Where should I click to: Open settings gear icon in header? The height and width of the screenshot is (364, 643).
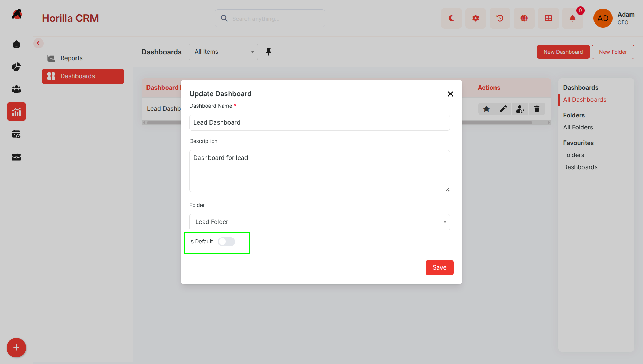(475, 18)
